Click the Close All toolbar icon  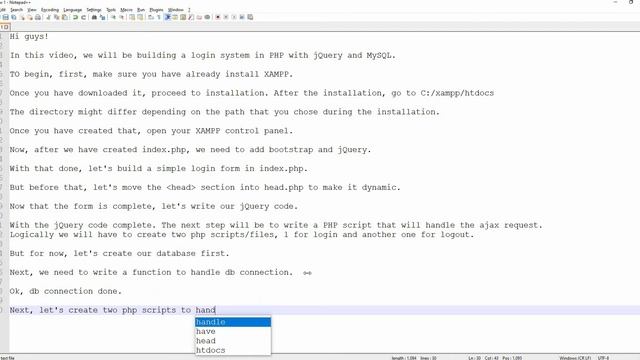[30, 17]
